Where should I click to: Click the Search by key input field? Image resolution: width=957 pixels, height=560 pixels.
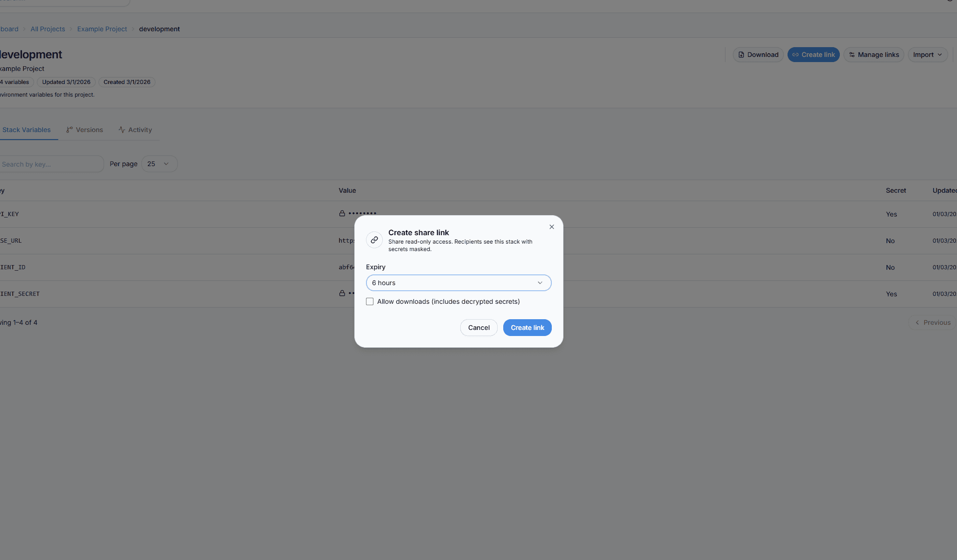[47, 164]
